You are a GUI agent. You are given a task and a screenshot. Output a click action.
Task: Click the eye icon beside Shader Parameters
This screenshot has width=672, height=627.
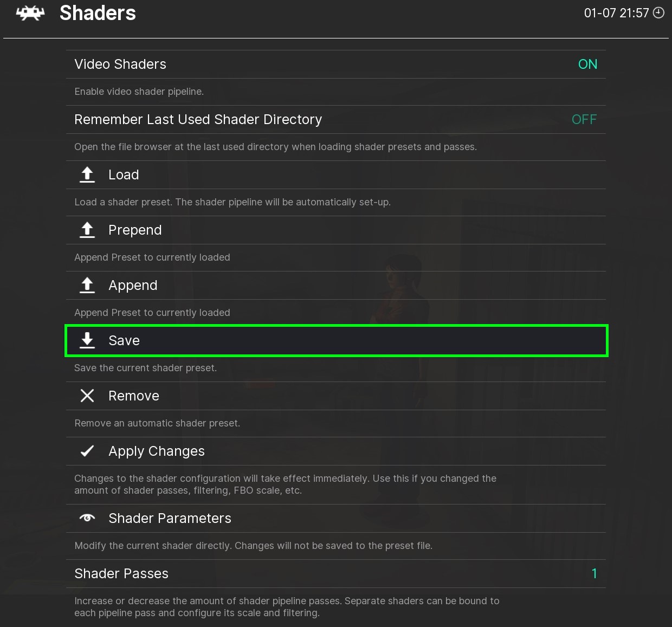coord(87,518)
